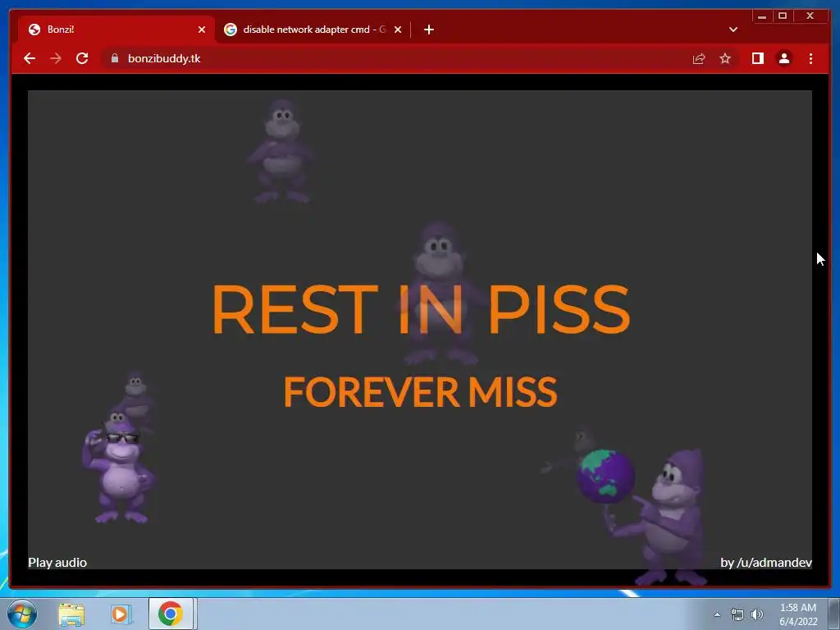
Task: Click the FOREVER MISS text
Action: (421, 391)
